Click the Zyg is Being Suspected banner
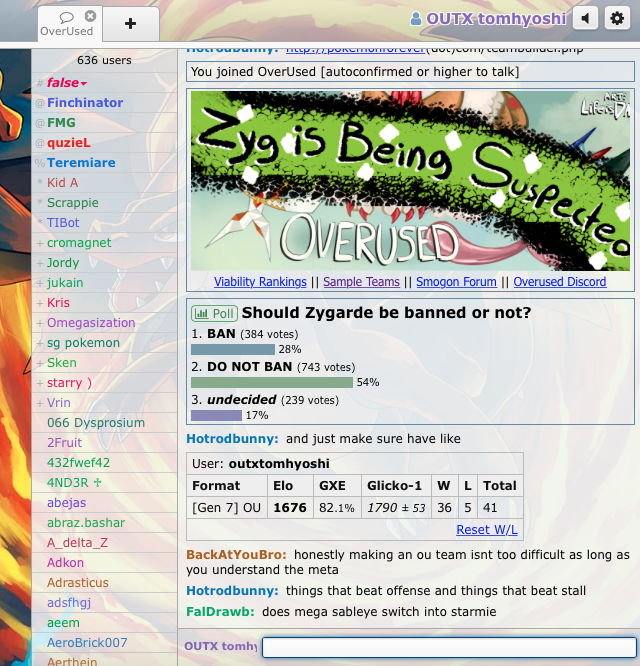 410,181
